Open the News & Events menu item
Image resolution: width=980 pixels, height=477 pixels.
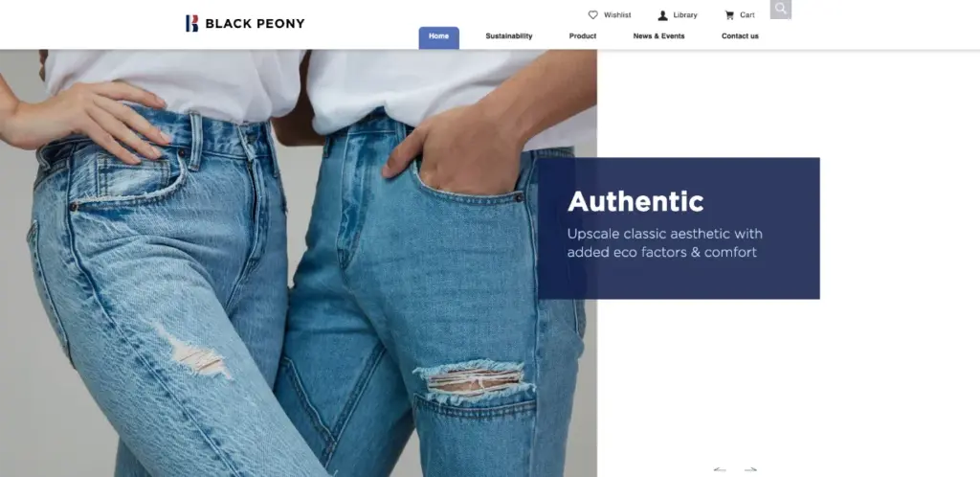click(x=658, y=36)
